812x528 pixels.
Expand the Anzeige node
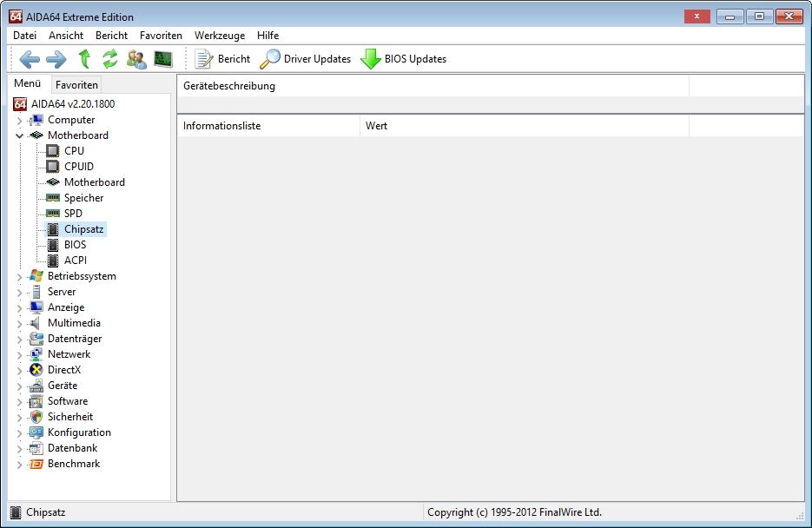(x=19, y=308)
